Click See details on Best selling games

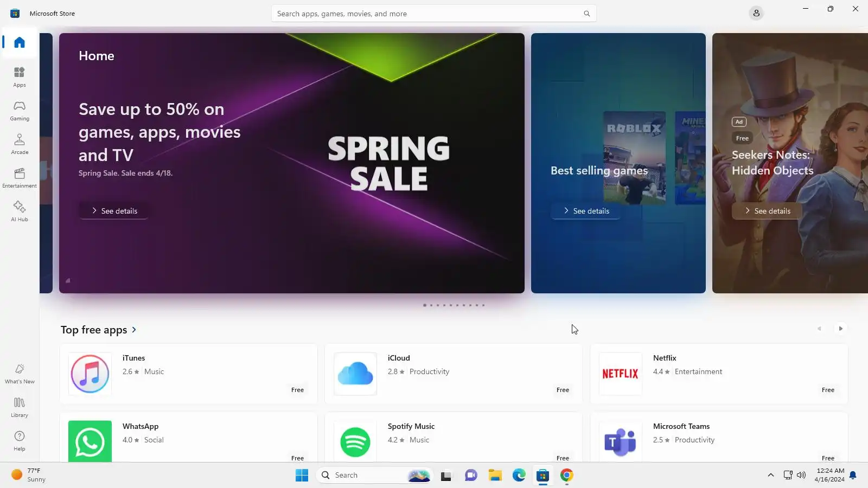pyautogui.click(x=586, y=211)
